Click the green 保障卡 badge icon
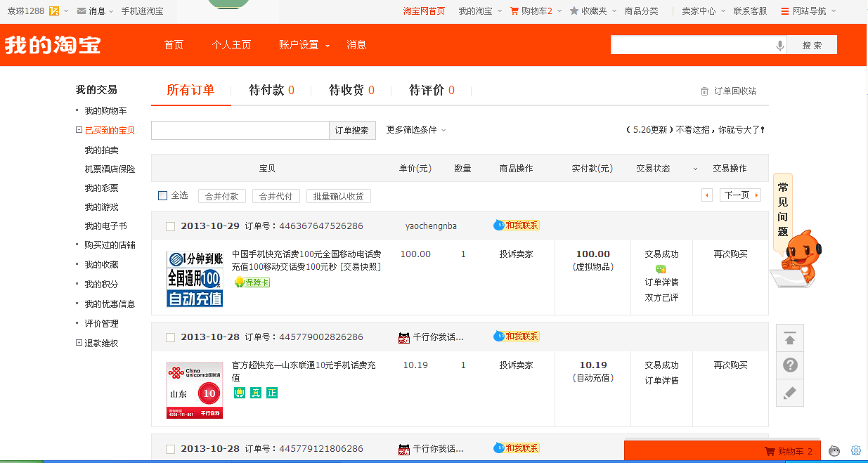Image resolution: width=868 pixels, height=463 pixels. (252, 282)
